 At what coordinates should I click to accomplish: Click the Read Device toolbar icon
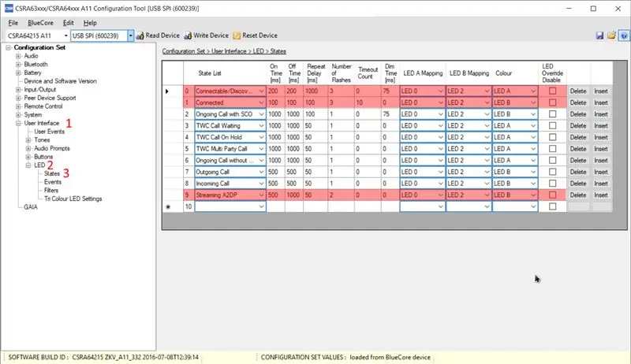140,35
